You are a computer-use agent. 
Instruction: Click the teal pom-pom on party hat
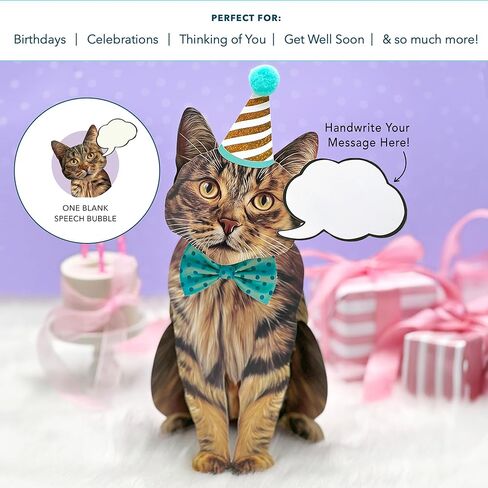[x=264, y=79]
